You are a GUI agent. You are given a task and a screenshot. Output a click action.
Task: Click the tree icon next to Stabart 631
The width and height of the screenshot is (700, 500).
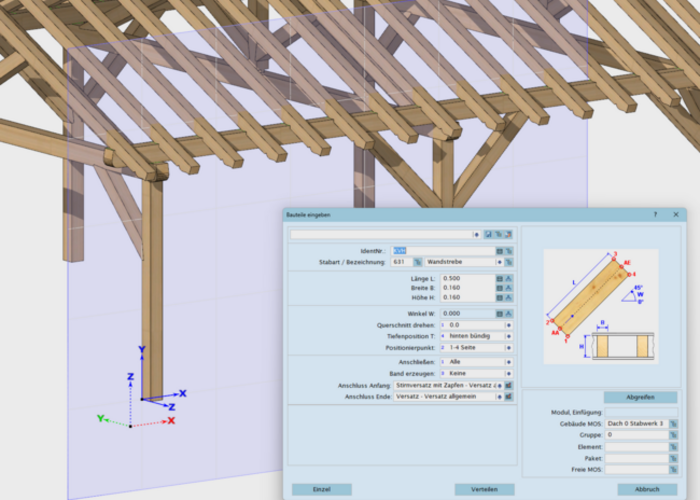pos(417,262)
